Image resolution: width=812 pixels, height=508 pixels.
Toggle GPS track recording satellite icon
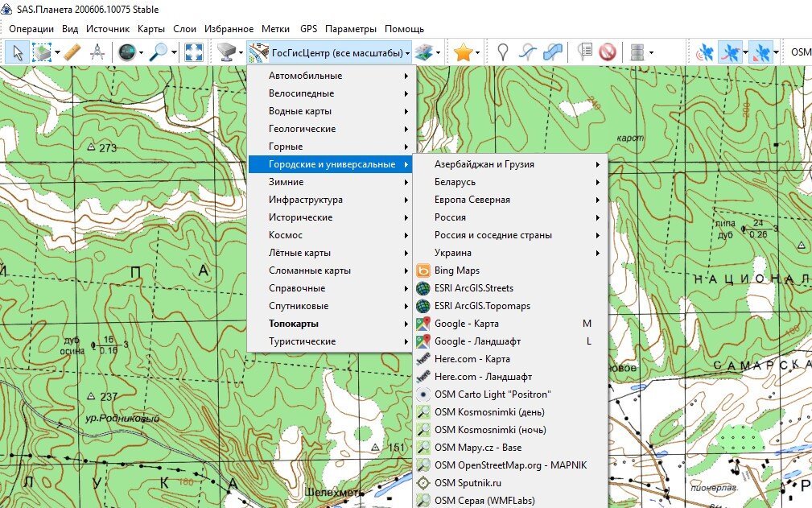[x=730, y=52]
